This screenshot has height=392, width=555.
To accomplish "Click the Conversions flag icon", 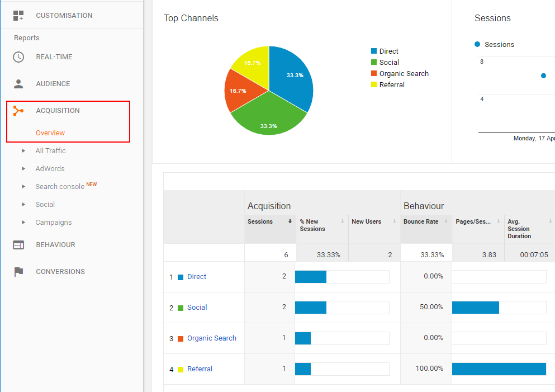I will [18, 272].
